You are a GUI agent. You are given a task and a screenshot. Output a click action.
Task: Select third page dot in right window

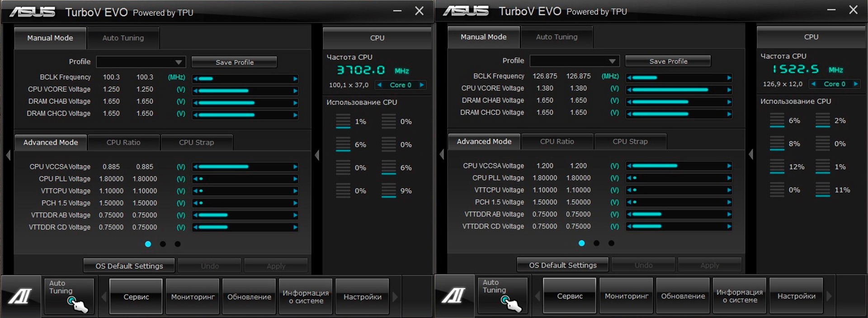coord(611,243)
